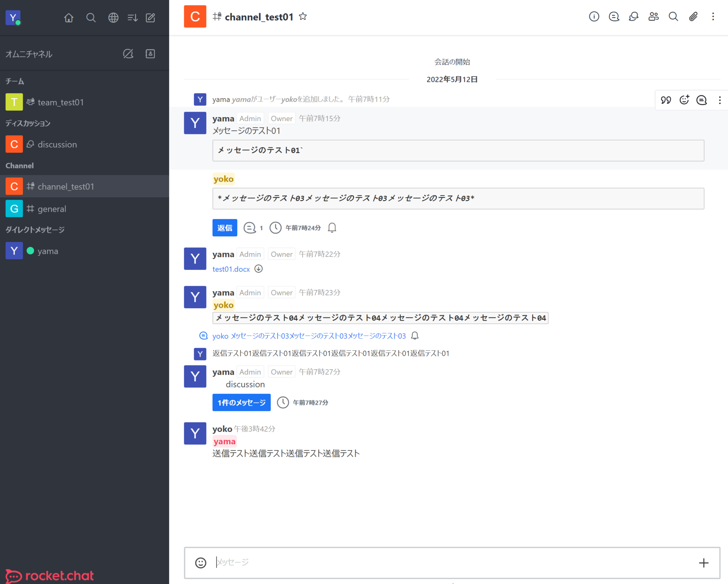Click the 返信 reply button
728x584 pixels.
[224, 228]
